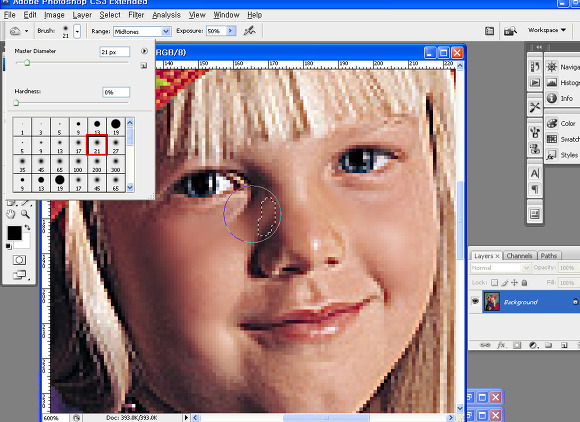The width and height of the screenshot is (580, 422).
Task: Hide the Background layer with eye icon
Action: click(475, 301)
